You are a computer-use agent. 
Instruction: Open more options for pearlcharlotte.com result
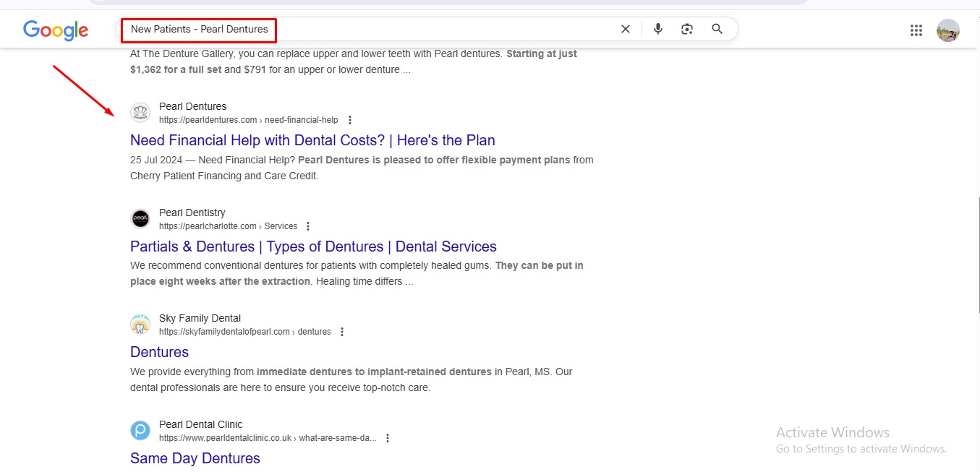pos(308,226)
